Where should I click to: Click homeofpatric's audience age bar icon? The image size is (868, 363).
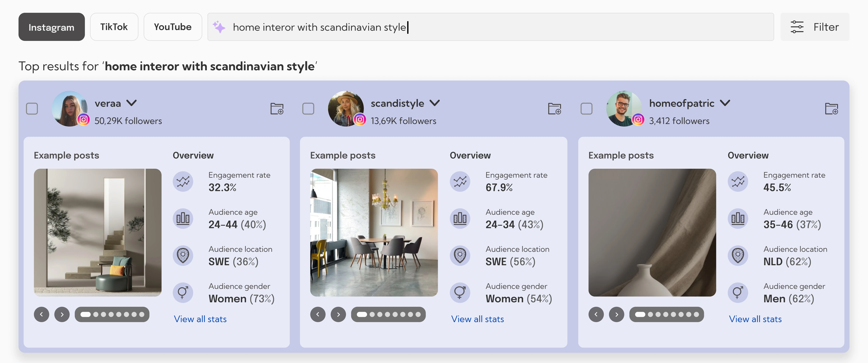(738, 218)
